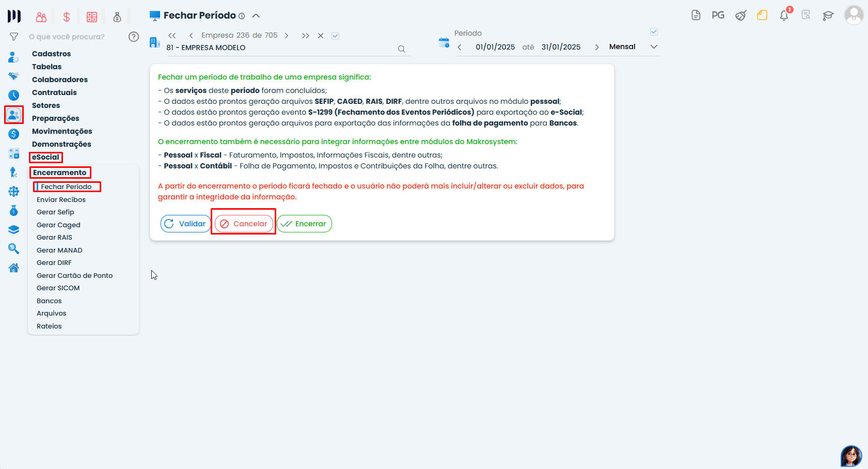Select Gerar DIRF submenu item

(54, 262)
